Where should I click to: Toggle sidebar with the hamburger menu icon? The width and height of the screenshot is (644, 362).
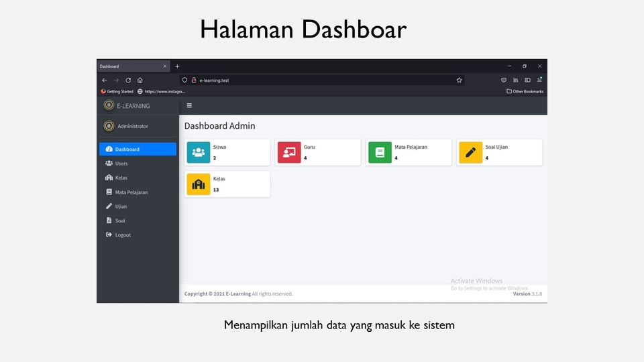tap(189, 105)
